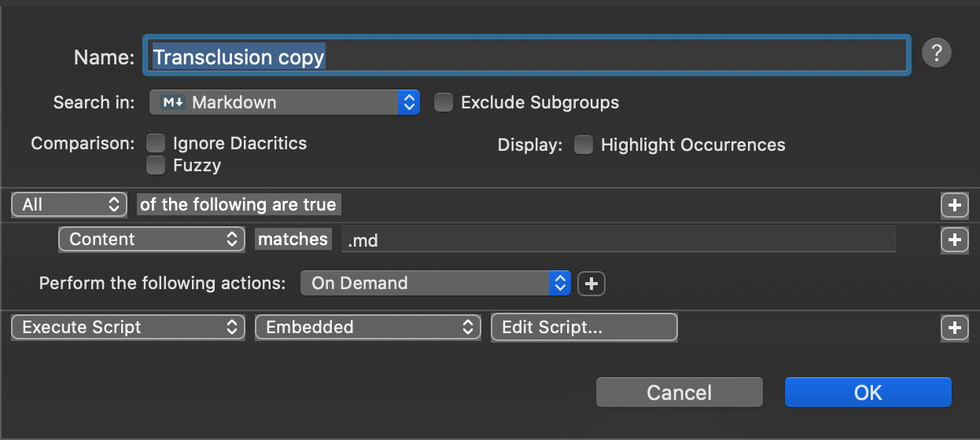Click the Edit Script... button
The height and width of the screenshot is (440, 980).
(584, 328)
